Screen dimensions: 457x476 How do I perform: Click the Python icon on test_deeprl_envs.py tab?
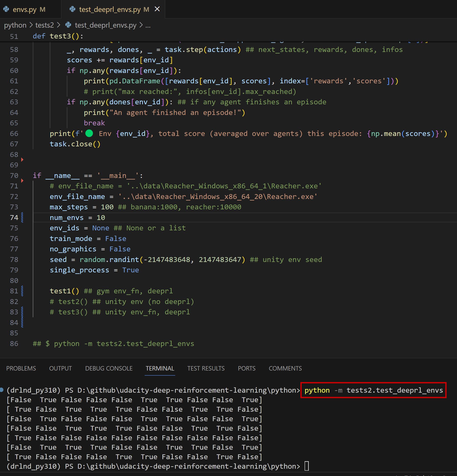72,9
